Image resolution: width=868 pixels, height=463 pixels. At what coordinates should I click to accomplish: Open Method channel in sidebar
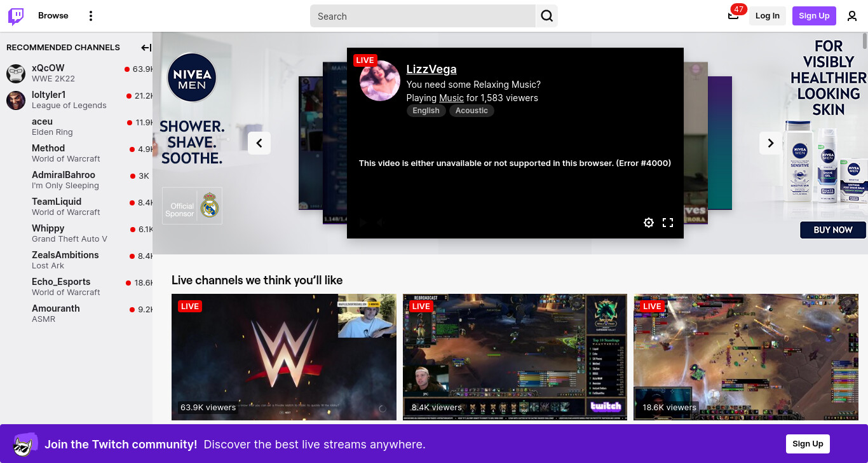tap(76, 153)
